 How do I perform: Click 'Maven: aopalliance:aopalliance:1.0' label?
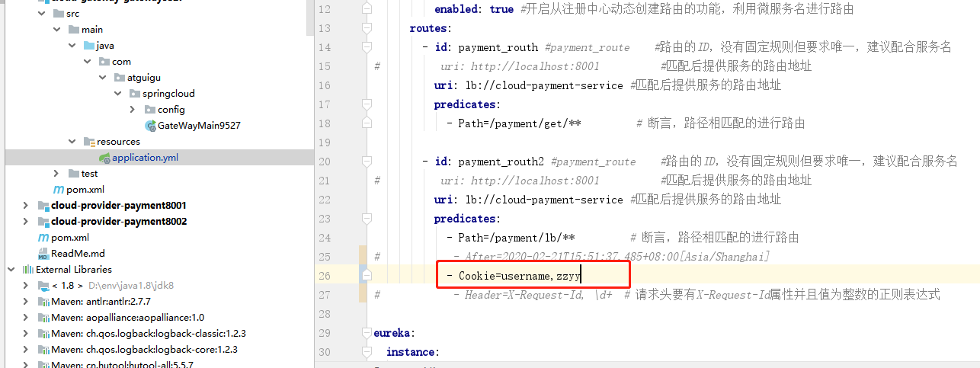coord(127,318)
